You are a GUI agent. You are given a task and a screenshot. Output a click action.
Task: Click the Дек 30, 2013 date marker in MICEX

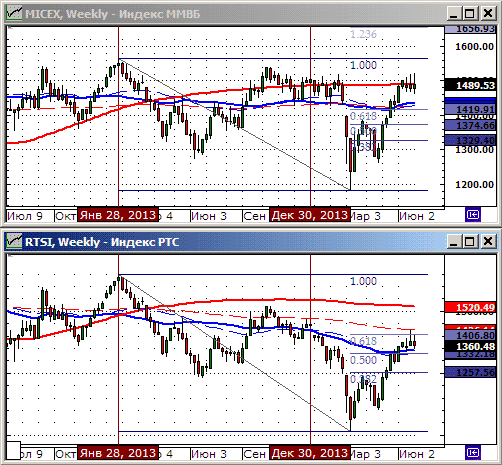coord(310,215)
